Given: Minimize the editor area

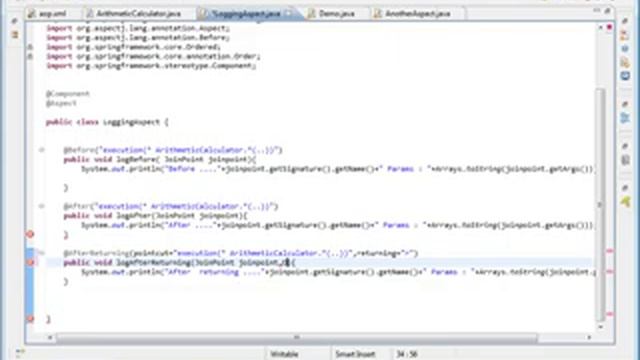Looking at the screenshot, I should click(x=596, y=11).
